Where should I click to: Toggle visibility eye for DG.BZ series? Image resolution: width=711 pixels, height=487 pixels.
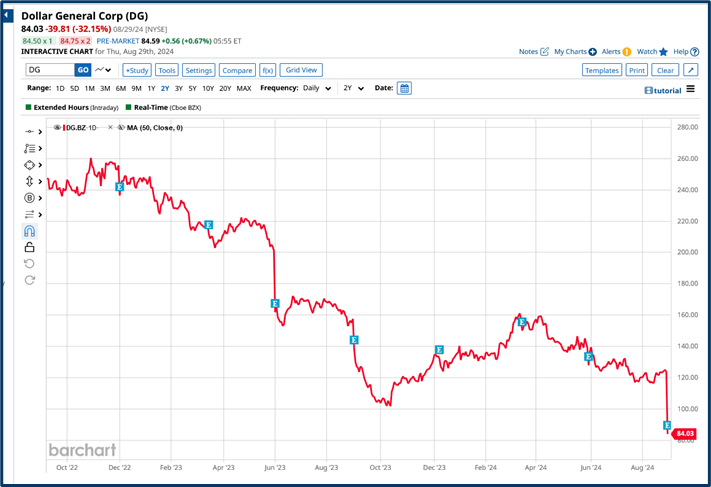(58, 128)
